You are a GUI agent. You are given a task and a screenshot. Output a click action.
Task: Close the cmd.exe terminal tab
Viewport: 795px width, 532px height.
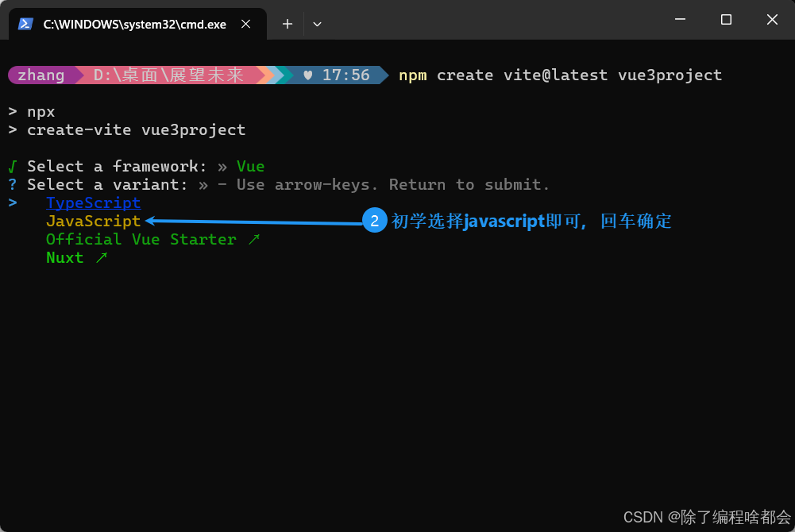(x=246, y=24)
